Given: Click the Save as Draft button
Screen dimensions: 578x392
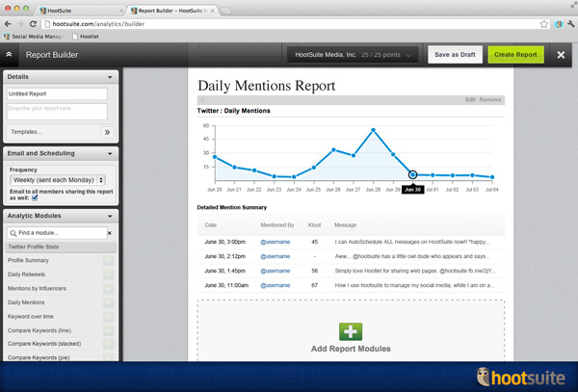Looking at the screenshot, I should (455, 55).
